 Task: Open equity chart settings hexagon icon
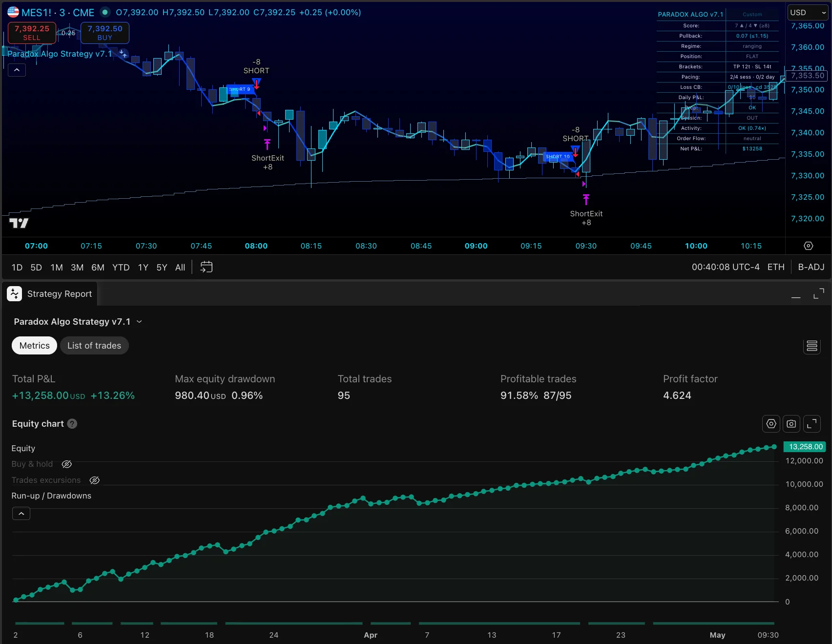coord(771,424)
